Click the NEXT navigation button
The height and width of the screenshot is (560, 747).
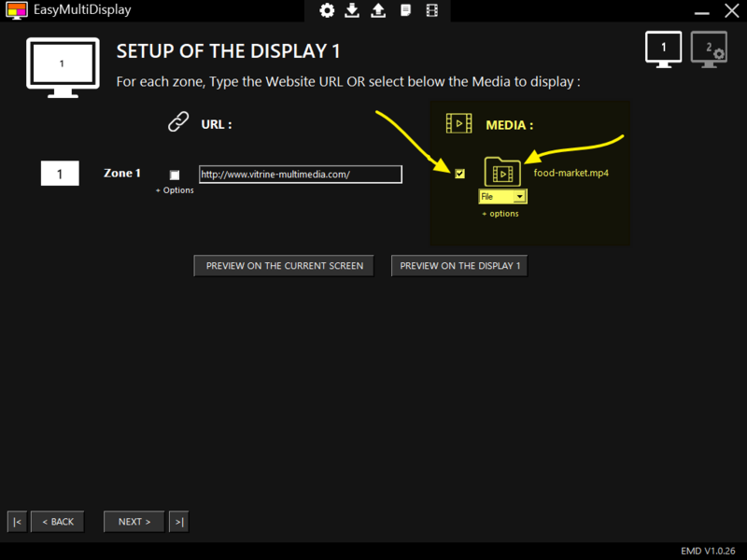pyautogui.click(x=133, y=521)
